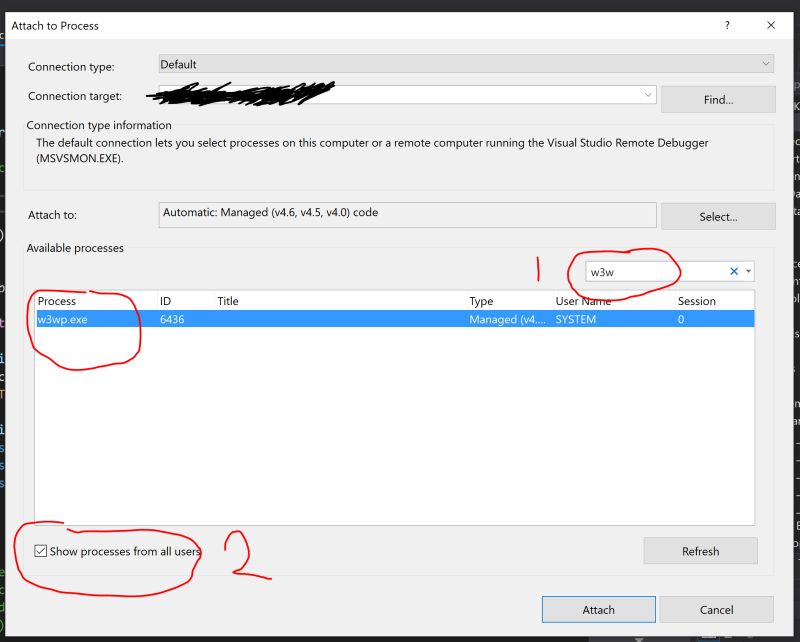This screenshot has height=642, width=800.
Task: Click inside the process filter search box
Action: [x=650, y=270]
